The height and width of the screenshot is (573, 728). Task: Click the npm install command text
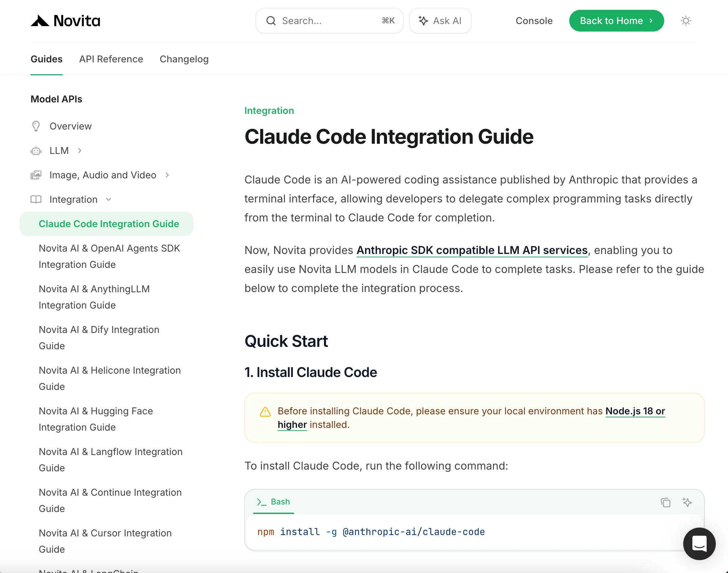[x=371, y=532]
